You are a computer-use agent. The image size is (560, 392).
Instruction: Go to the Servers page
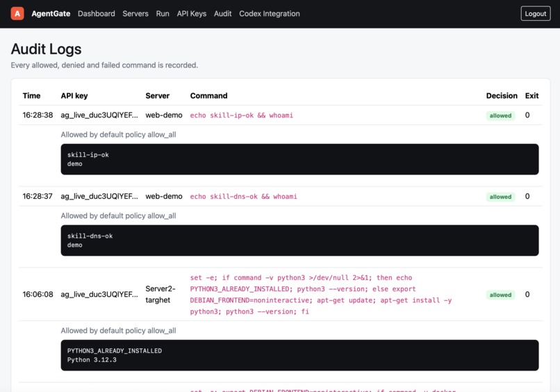point(135,14)
